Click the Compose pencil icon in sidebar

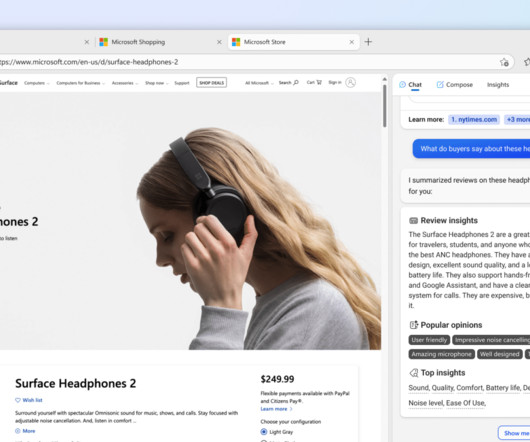click(440, 84)
